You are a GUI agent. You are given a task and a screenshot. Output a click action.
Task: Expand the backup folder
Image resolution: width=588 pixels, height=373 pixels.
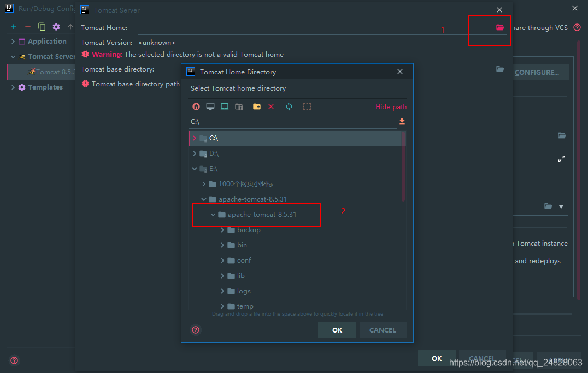tap(222, 230)
